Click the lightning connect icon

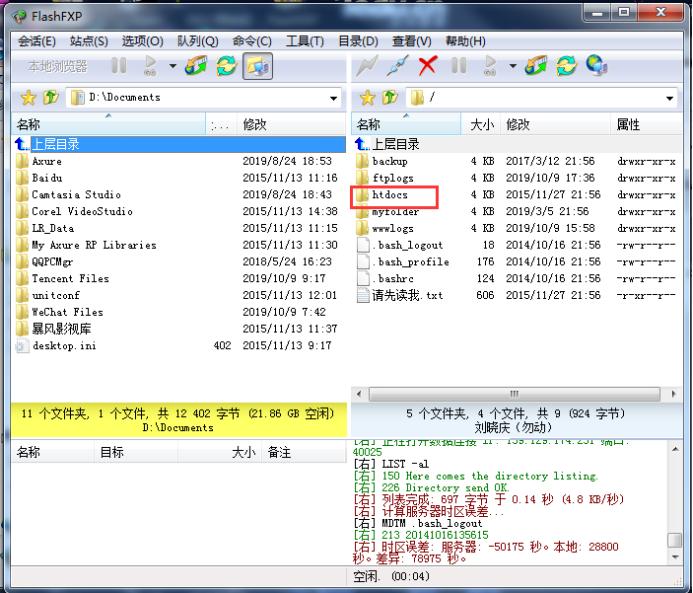pyautogui.click(x=367, y=66)
